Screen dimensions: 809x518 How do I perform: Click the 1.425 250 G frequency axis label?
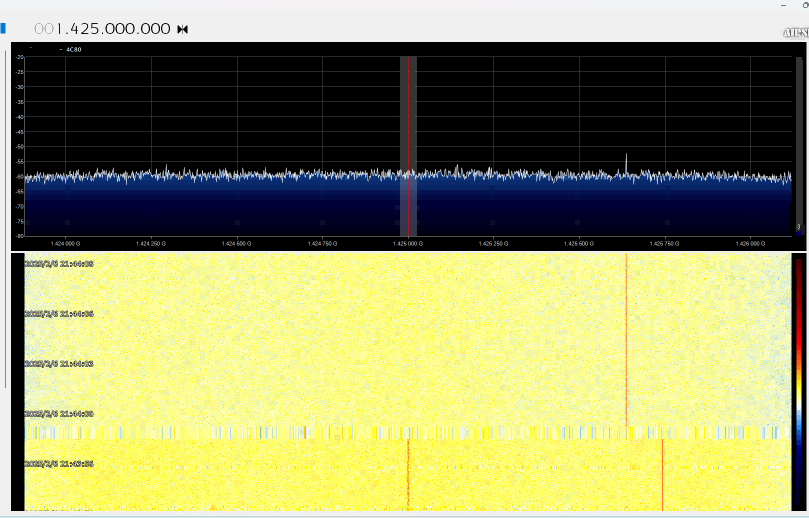tap(493, 243)
